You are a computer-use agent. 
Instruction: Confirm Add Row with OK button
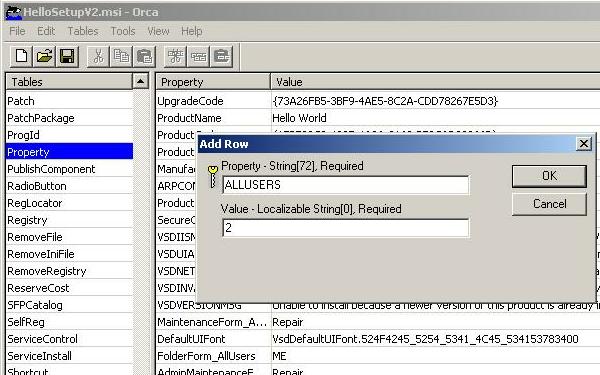click(x=549, y=176)
